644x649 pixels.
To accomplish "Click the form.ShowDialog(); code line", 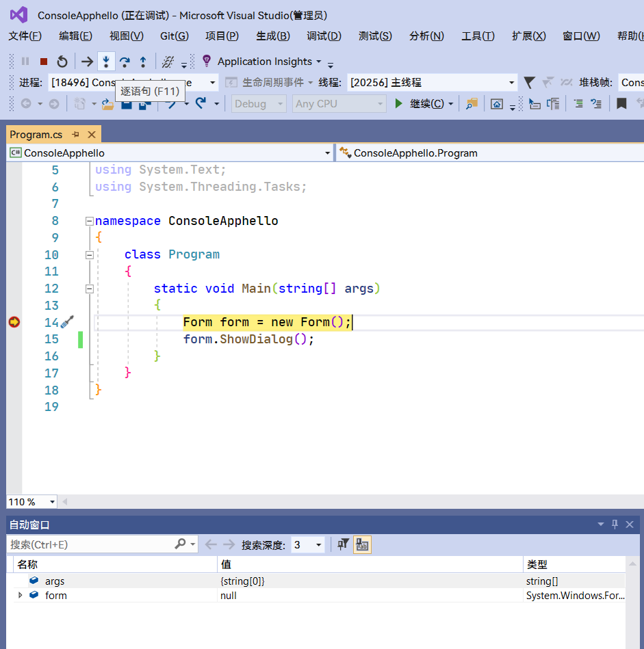I will [248, 339].
